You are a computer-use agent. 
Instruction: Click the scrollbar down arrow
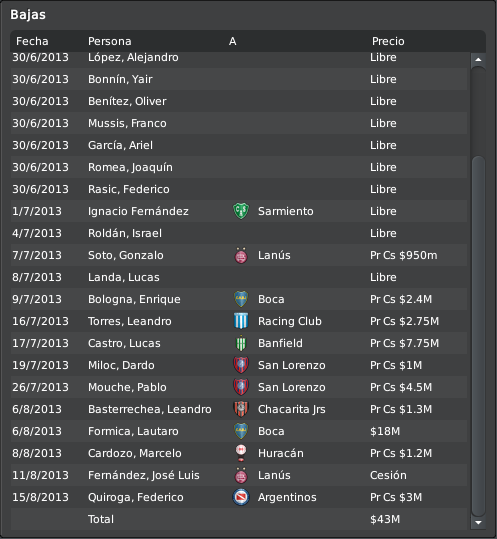coord(478,523)
